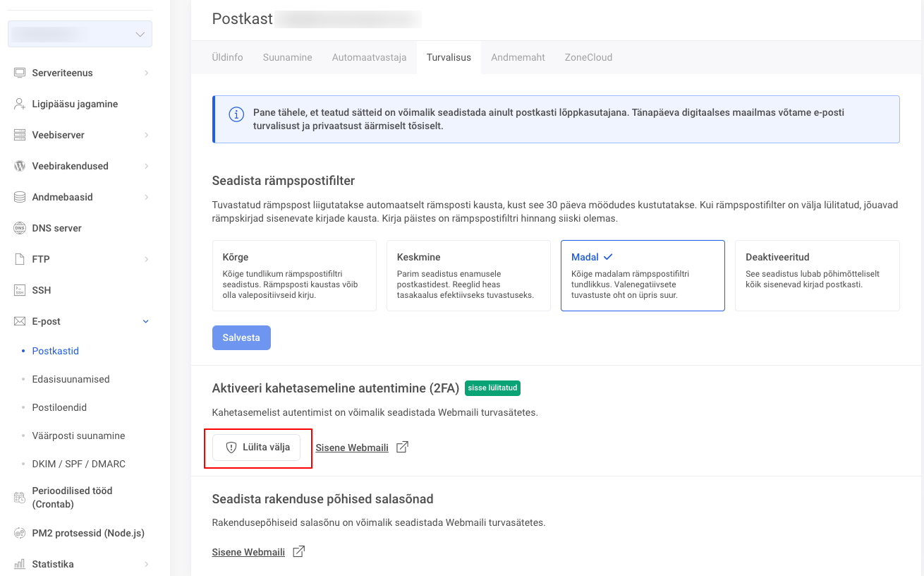Click Lülita välja to disable 2FA
The height and width of the screenshot is (576, 924).
257,448
